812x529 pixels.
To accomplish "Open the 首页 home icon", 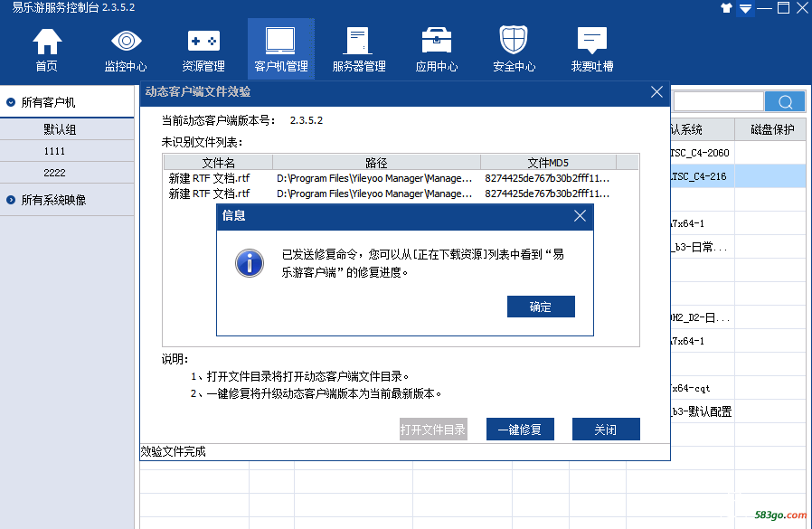I will click(x=47, y=50).
